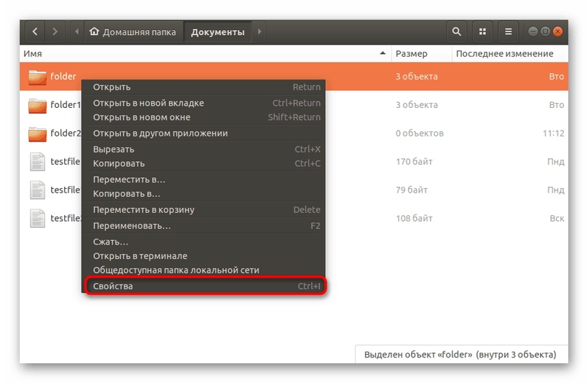The image size is (588, 383).
Task: Select the 170 байт testfile document icon
Action: [37, 161]
